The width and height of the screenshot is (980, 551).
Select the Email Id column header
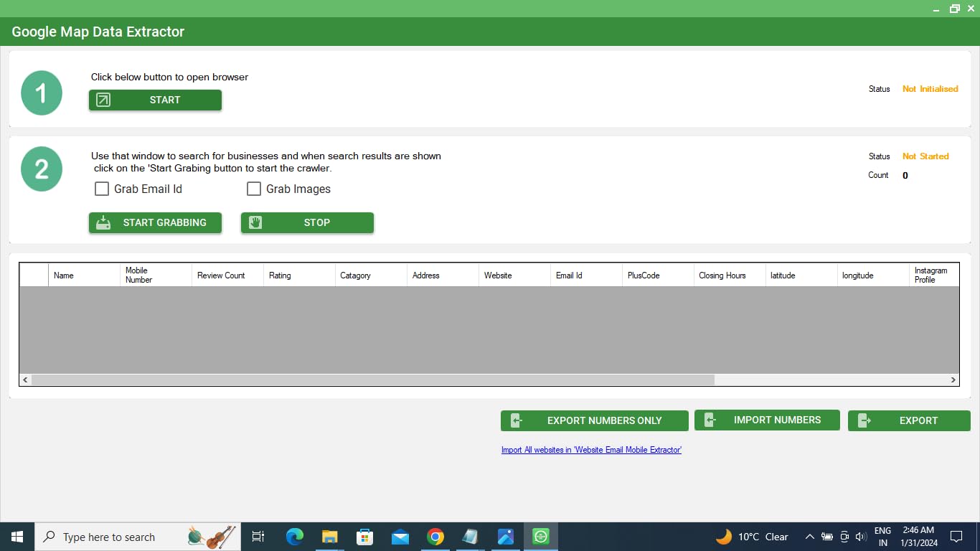point(586,275)
